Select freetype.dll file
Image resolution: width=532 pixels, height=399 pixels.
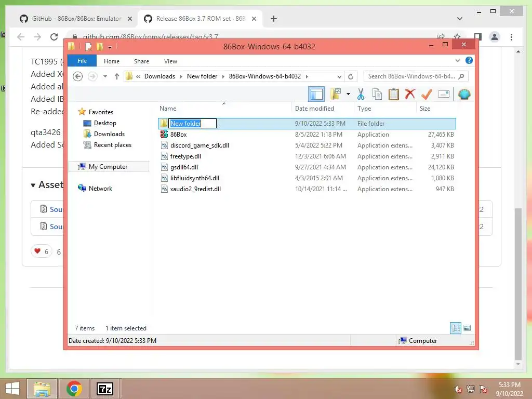(x=185, y=156)
